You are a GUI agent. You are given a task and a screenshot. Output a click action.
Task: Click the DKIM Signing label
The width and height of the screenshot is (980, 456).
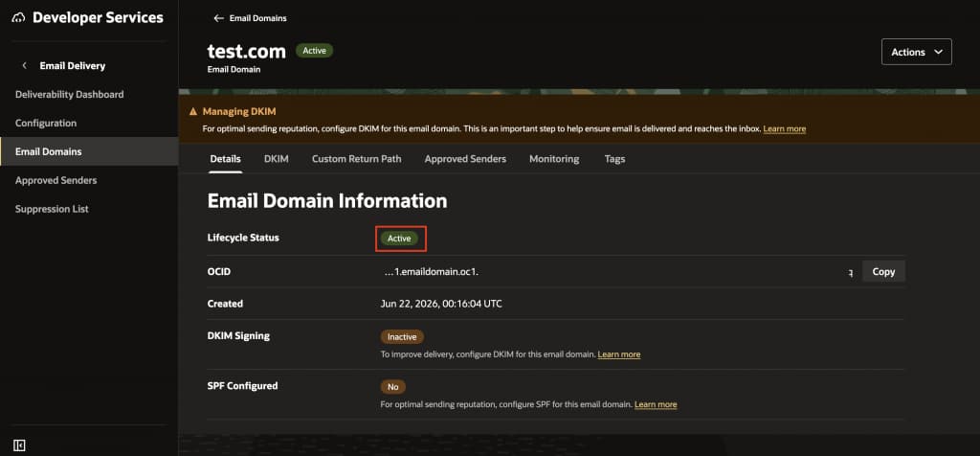point(238,336)
